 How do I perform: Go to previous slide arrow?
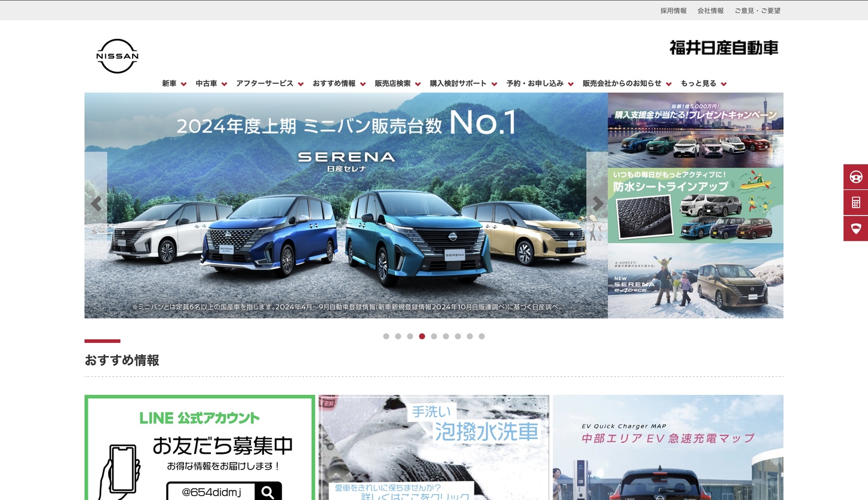96,204
